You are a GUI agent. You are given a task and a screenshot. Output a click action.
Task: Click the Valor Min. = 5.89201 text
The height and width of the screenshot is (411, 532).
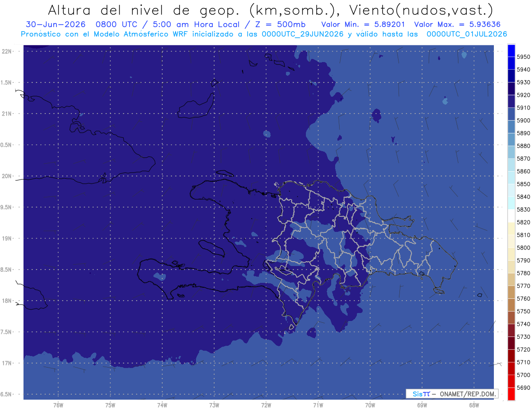(x=363, y=24)
